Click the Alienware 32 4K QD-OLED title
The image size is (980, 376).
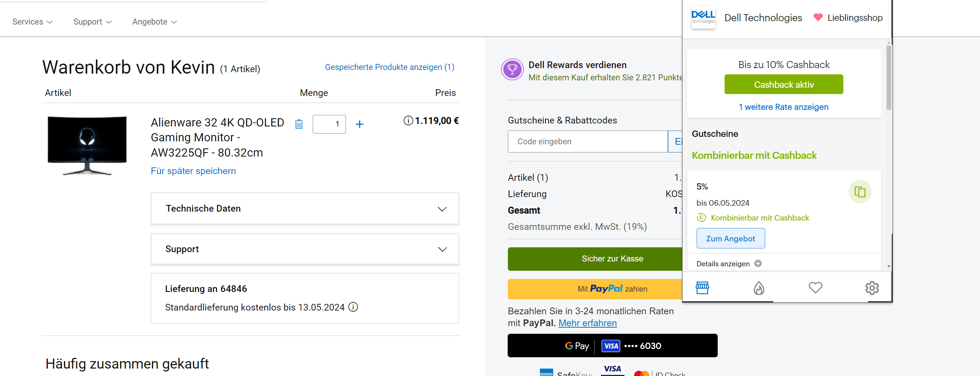(x=217, y=137)
